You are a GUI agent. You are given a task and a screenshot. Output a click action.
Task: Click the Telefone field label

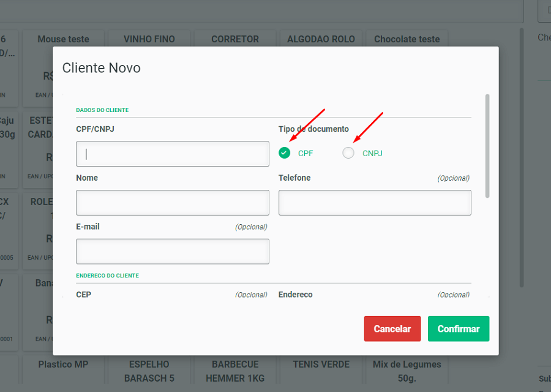(294, 178)
